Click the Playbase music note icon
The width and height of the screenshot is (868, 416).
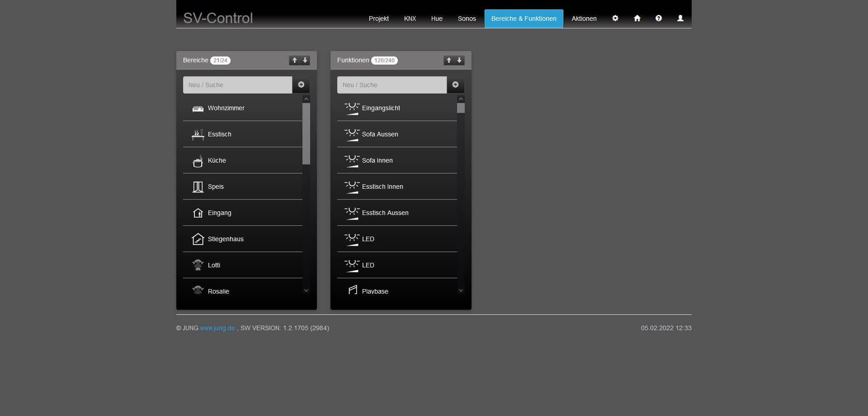click(x=353, y=290)
